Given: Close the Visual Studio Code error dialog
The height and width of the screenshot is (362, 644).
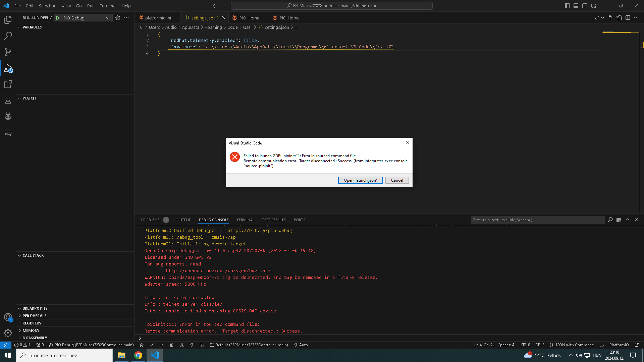Looking at the screenshot, I should [408, 143].
